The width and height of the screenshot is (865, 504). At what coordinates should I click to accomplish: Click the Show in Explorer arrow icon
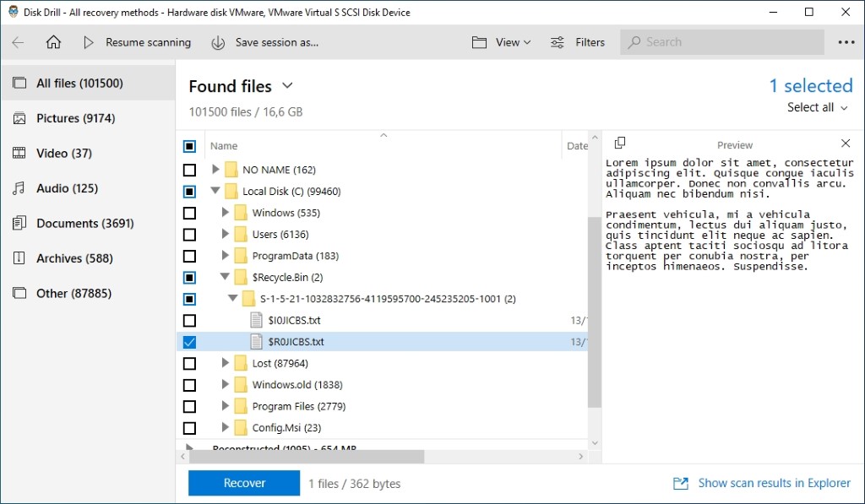coord(681,484)
